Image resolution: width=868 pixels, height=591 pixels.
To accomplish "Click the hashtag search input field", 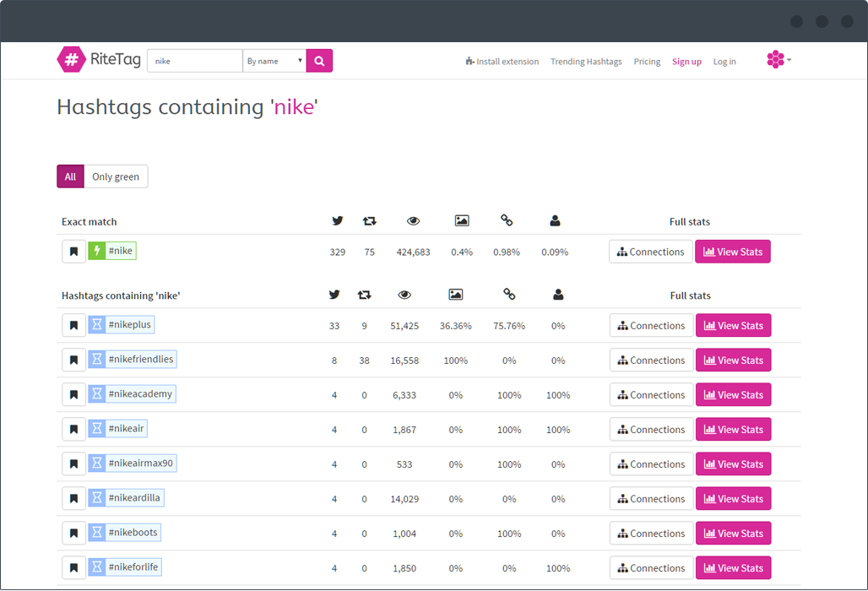I will (x=195, y=61).
